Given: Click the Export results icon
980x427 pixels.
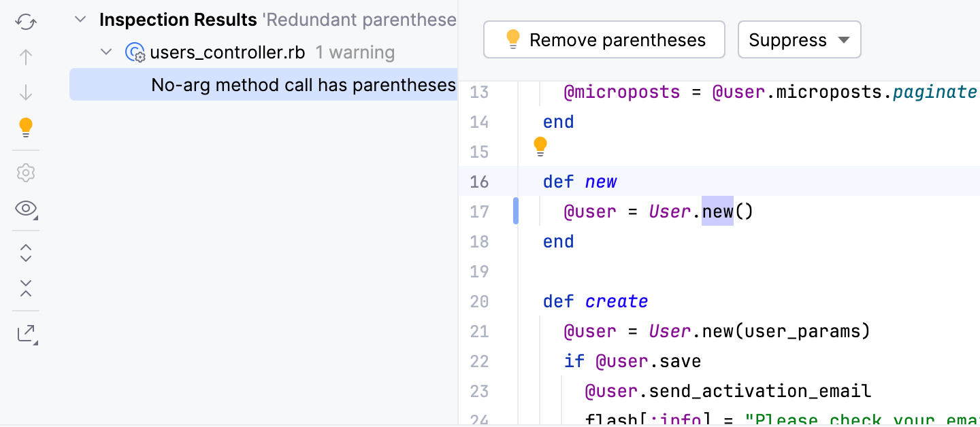Looking at the screenshot, I should click(26, 333).
